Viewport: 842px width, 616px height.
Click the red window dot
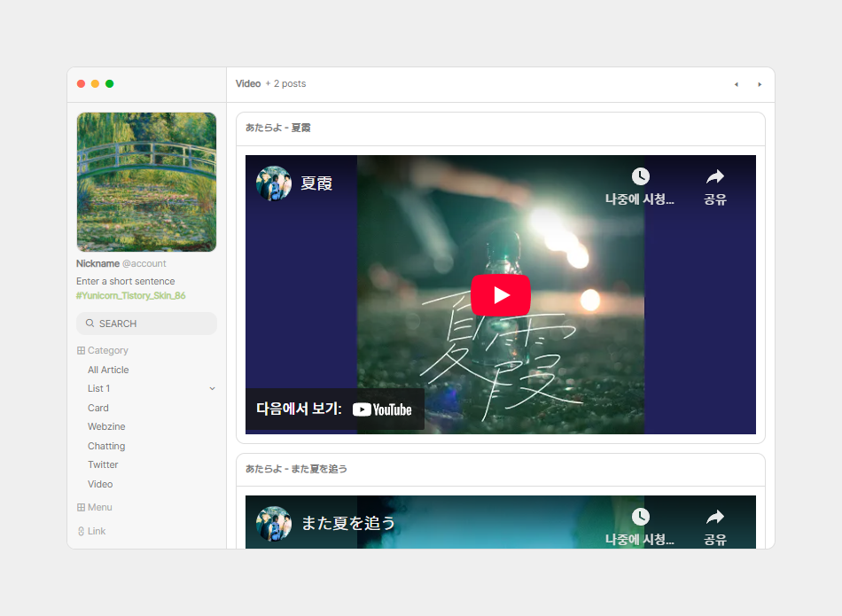click(x=81, y=84)
